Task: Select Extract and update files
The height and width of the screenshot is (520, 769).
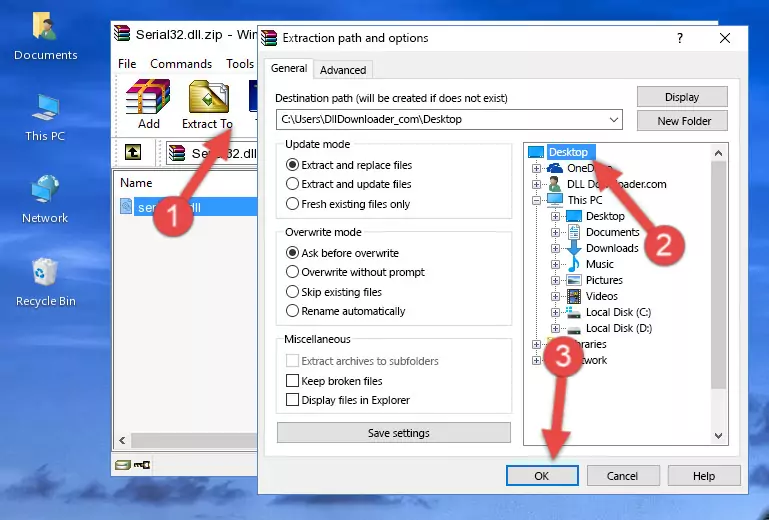Action: click(x=349, y=184)
